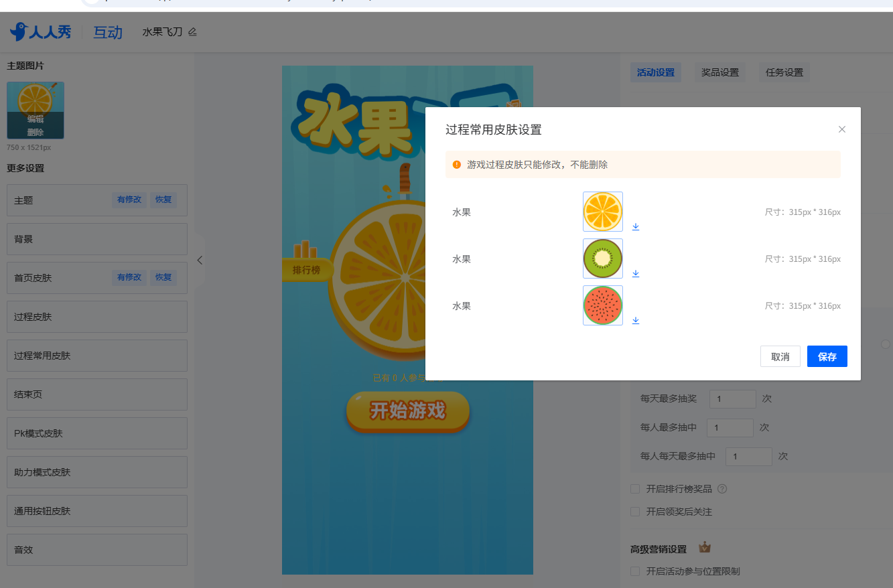Check the 开启活动参与位置限制 option
This screenshot has height=588, width=893.
[635, 570]
